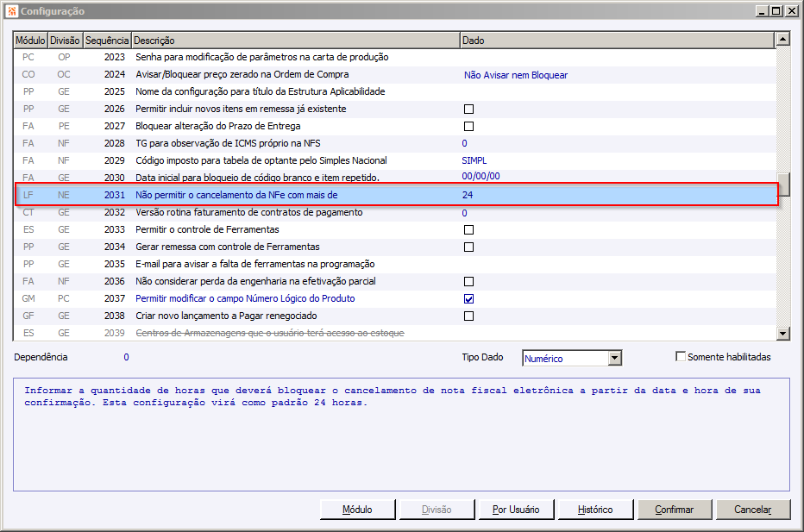This screenshot has height=532, width=804.
Task: Click the Descrição column header
Action: pyautogui.click(x=296, y=40)
